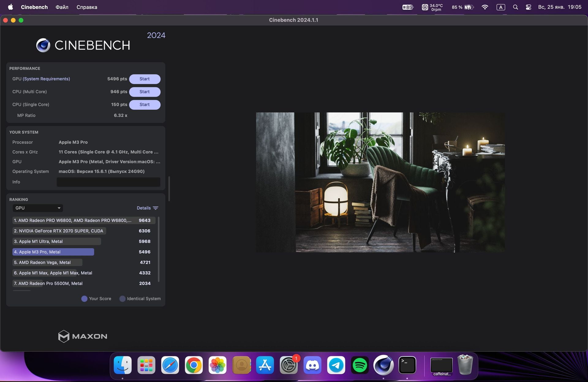Click the Cinebench icon in the Dock
The image size is (588, 382).
click(383, 365)
